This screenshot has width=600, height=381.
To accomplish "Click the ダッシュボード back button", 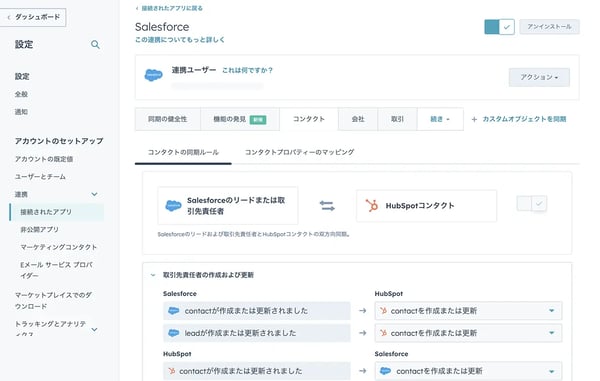I will tap(33, 17).
